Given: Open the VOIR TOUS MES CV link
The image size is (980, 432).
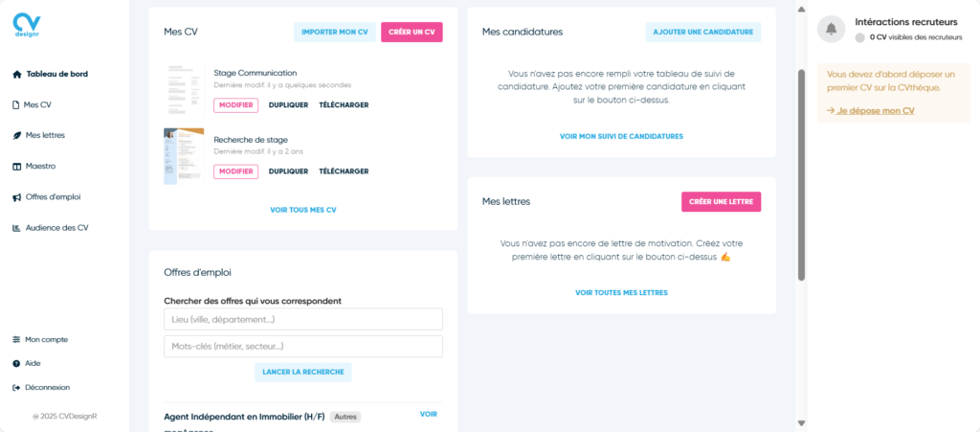Looking at the screenshot, I should tap(303, 210).
